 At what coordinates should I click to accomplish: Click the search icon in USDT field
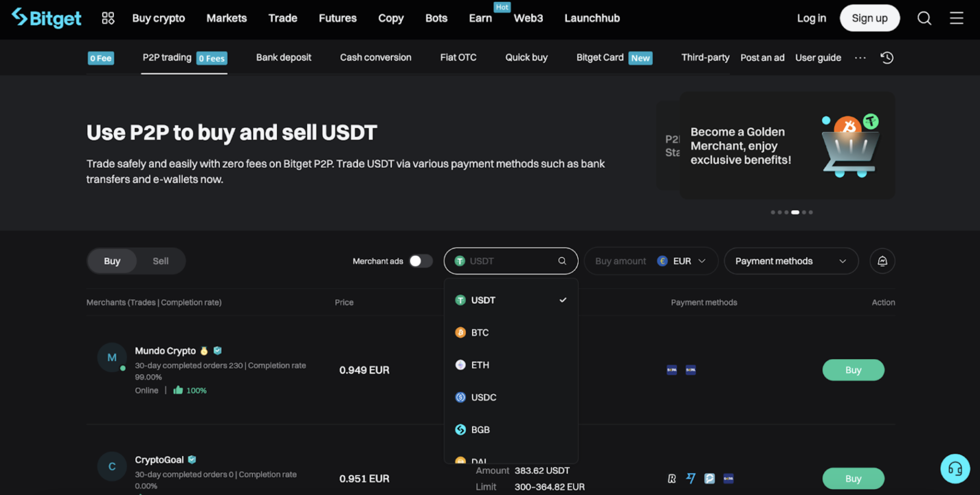(x=562, y=261)
